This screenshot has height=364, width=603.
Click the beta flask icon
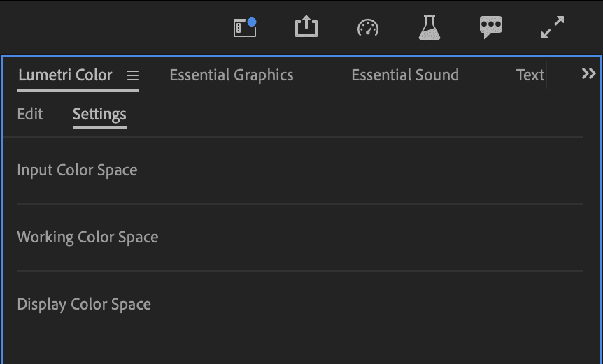point(429,27)
